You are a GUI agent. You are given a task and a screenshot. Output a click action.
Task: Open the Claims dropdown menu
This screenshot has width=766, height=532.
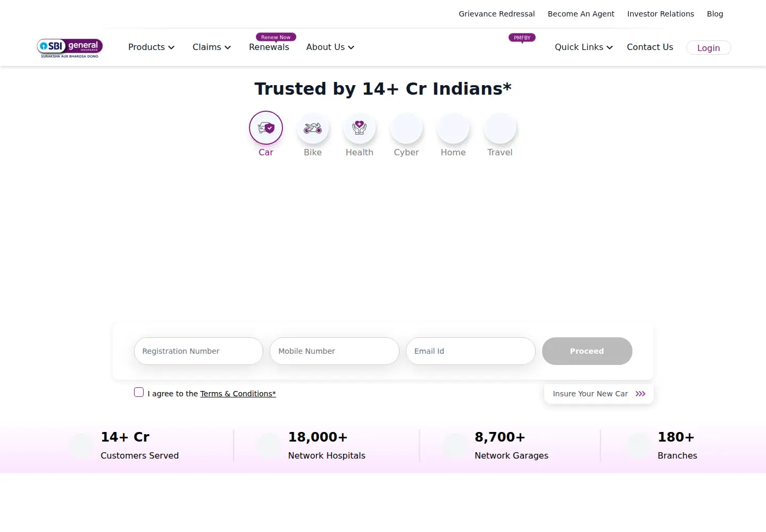(x=212, y=47)
